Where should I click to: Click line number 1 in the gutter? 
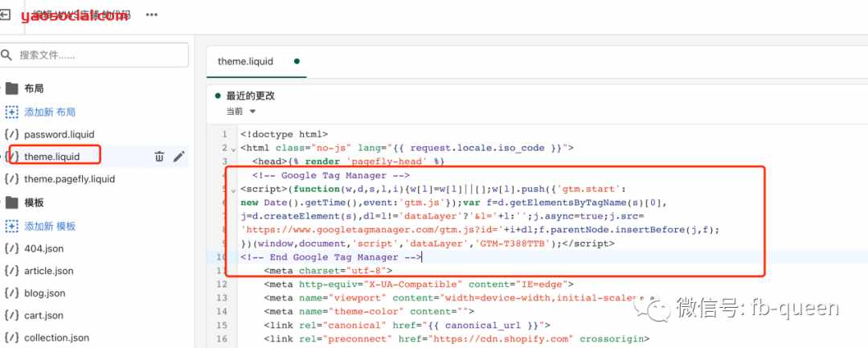224,134
